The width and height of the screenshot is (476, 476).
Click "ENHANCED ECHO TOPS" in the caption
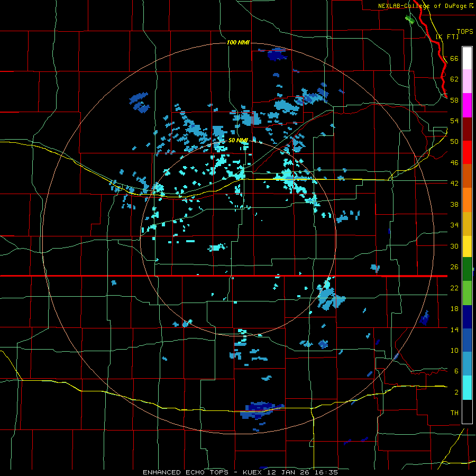point(186,472)
